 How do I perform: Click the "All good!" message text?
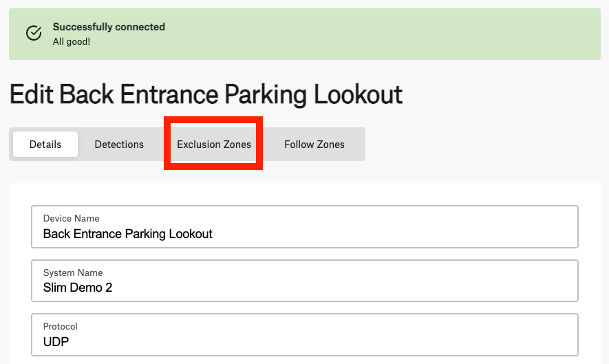[x=72, y=41]
